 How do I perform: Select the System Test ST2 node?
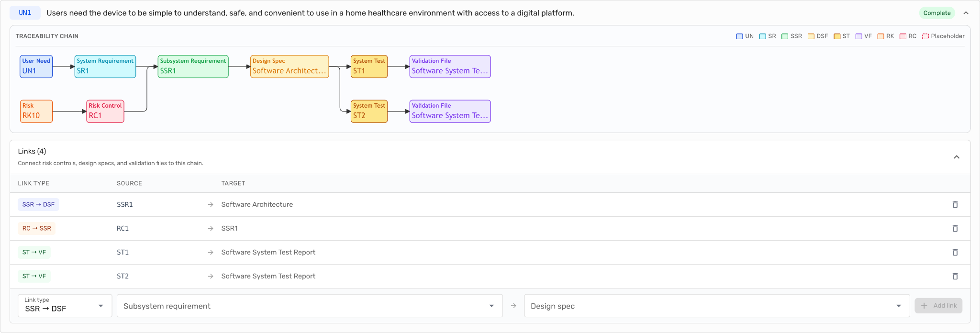pyautogui.click(x=369, y=111)
